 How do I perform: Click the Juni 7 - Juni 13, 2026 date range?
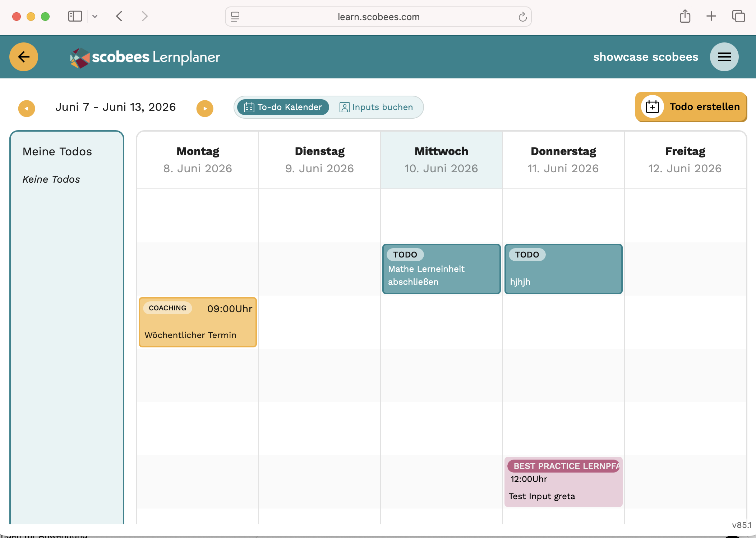(115, 107)
